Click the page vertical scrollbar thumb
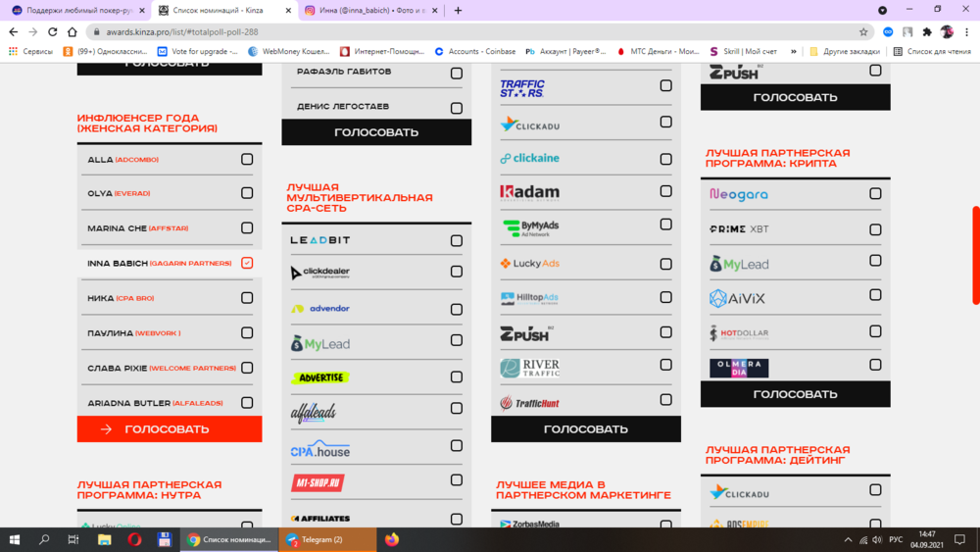 [x=976, y=255]
